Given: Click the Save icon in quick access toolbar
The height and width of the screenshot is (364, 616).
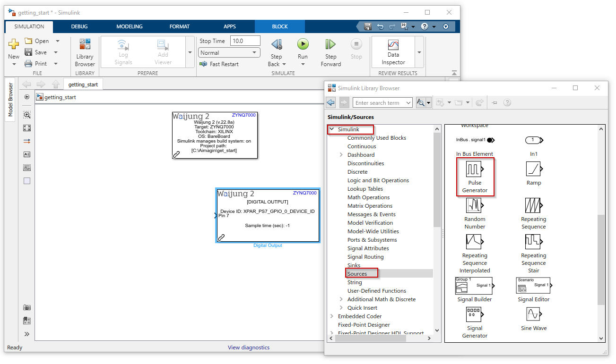Looking at the screenshot, I should coord(368,26).
